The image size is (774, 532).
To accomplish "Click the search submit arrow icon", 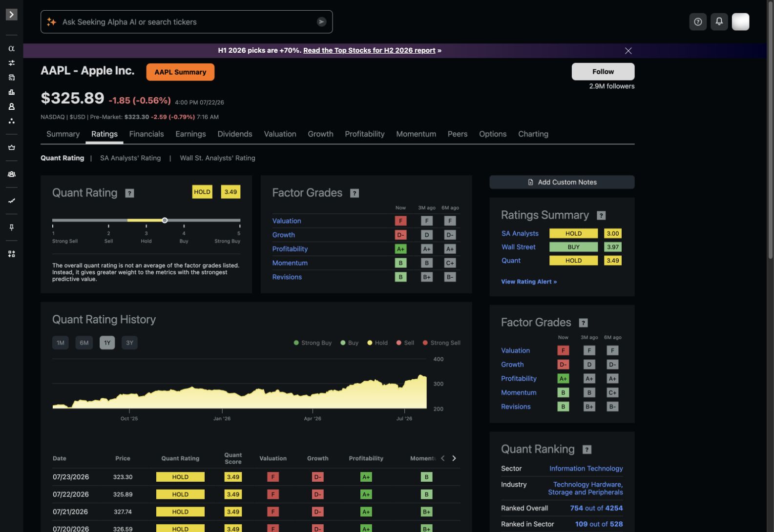I will [321, 21].
